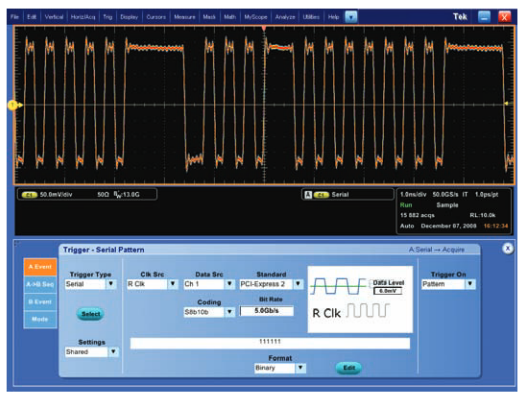Click the channel 1 ground reference marker

[13, 105]
